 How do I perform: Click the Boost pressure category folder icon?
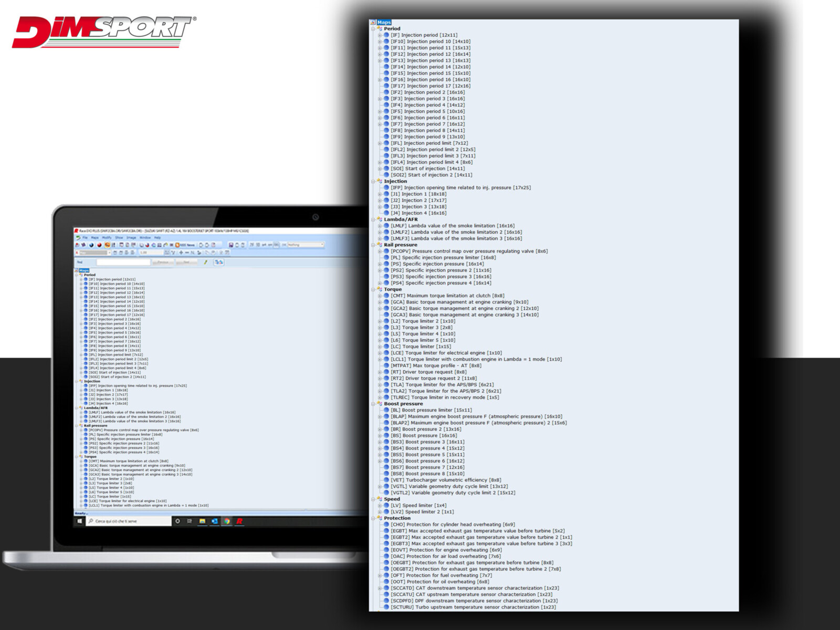380,404
